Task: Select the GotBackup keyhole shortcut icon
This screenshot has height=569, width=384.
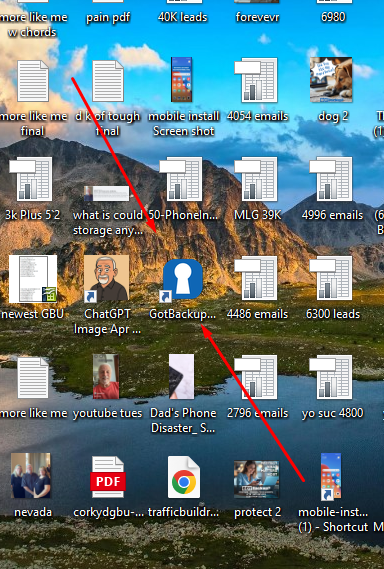Action: tap(182, 279)
